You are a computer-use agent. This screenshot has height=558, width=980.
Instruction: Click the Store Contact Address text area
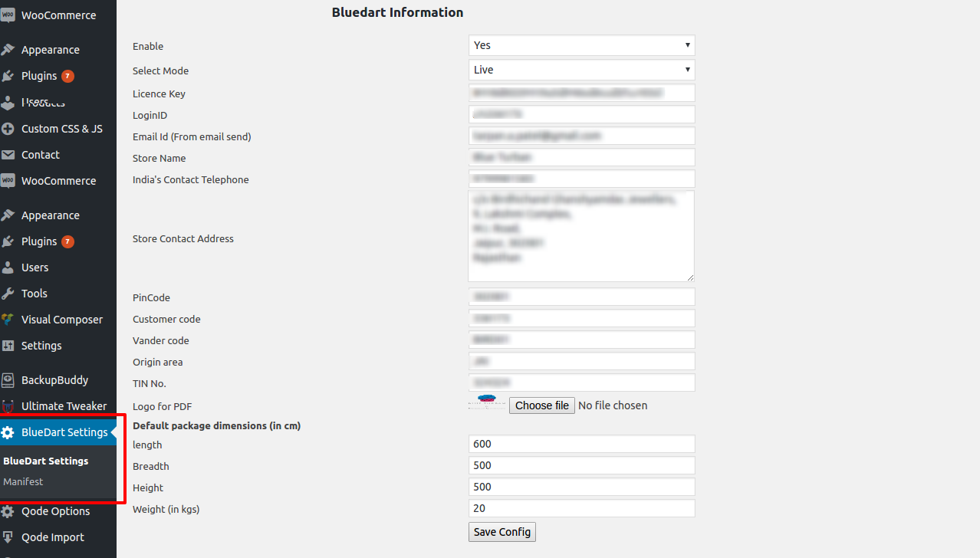pyautogui.click(x=581, y=236)
